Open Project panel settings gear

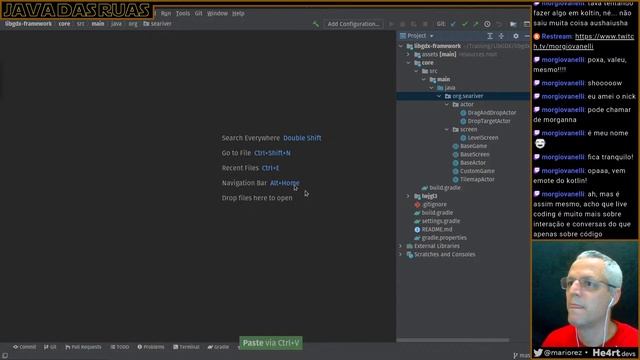[516, 36]
